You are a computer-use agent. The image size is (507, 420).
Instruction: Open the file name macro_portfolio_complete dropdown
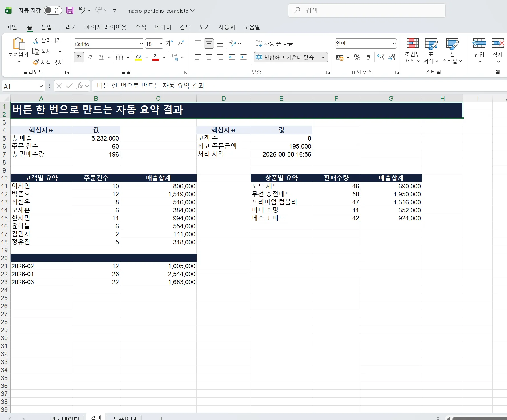[161, 11]
